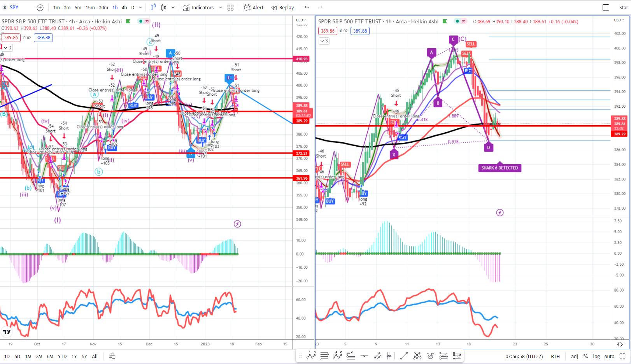The image size is (631, 364).
Task: Select the parallel channel drawing tool
Action: click(x=377, y=355)
